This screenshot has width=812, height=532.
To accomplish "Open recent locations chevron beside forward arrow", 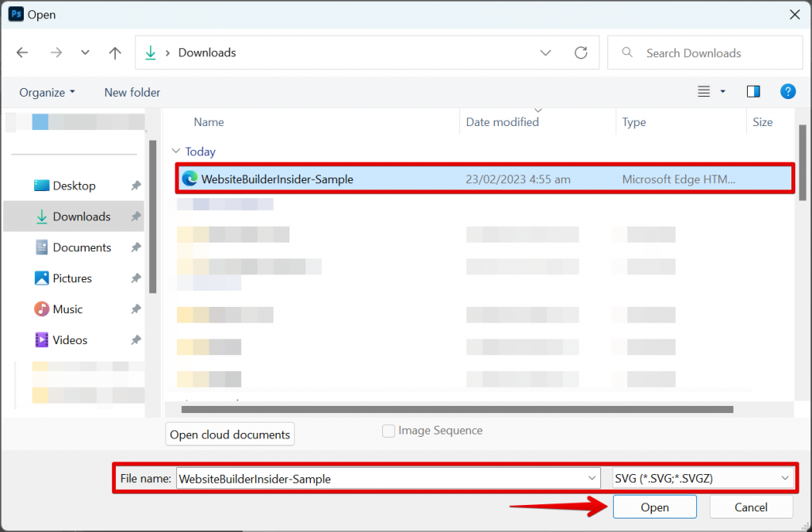I will coord(85,52).
